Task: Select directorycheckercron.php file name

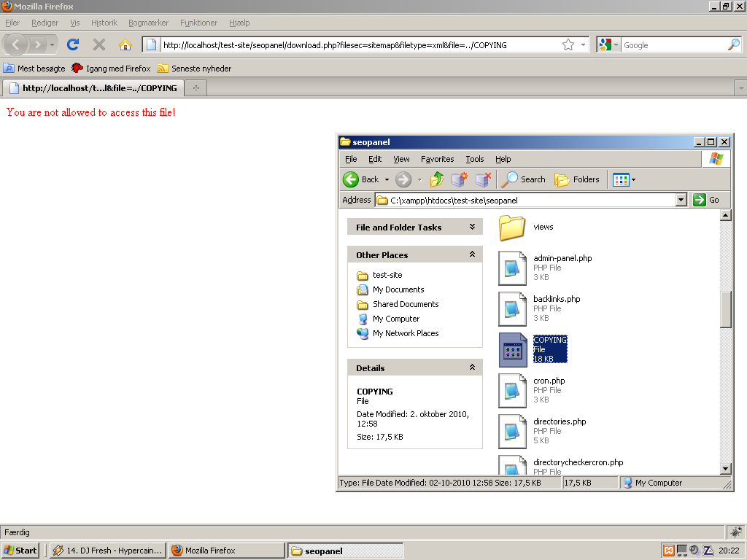Action: click(578, 462)
